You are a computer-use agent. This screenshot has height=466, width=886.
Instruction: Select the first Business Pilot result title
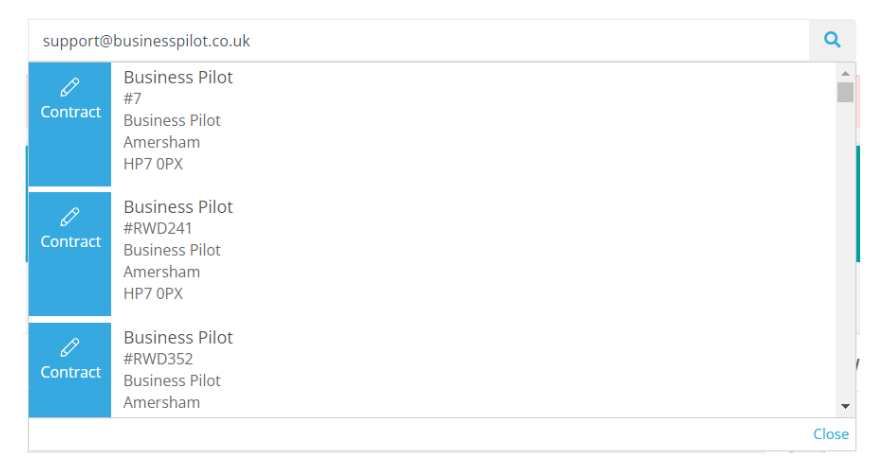point(178,77)
